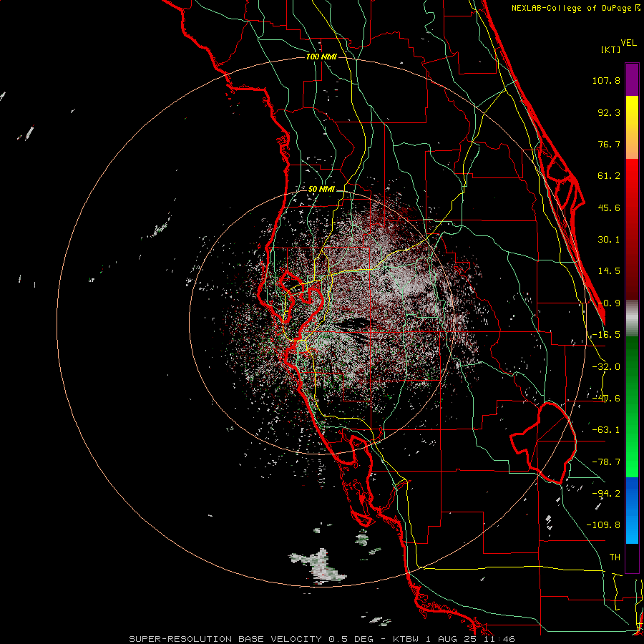Screen dimensions: 644x644
Task: Select the 92.3 velocity scale value
Action: point(609,112)
